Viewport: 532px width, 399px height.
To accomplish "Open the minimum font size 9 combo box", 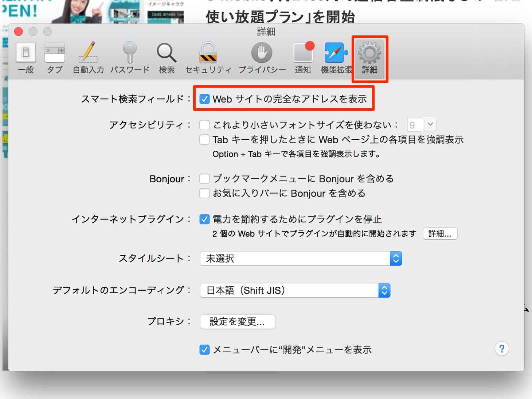I will click(422, 125).
